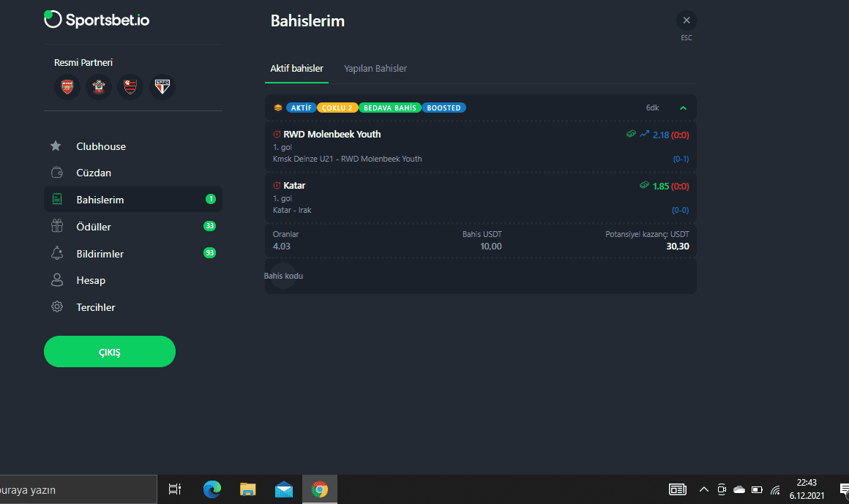Viewport: 849px width, 504px height.
Task: Open Tercihler preferences menu item
Action: coord(132,307)
